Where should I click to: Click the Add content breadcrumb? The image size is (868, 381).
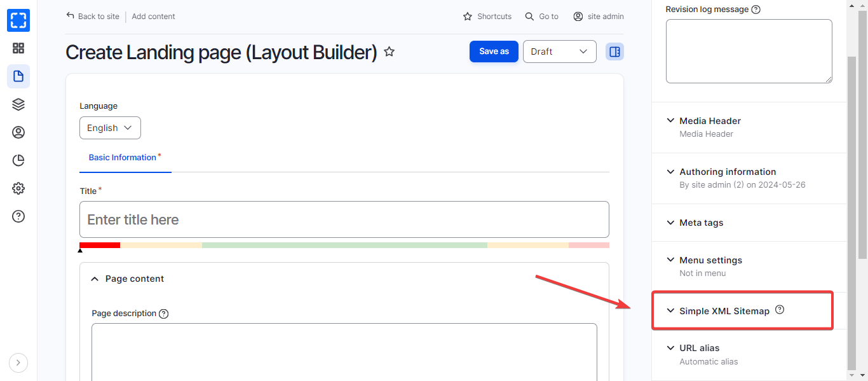153,17
